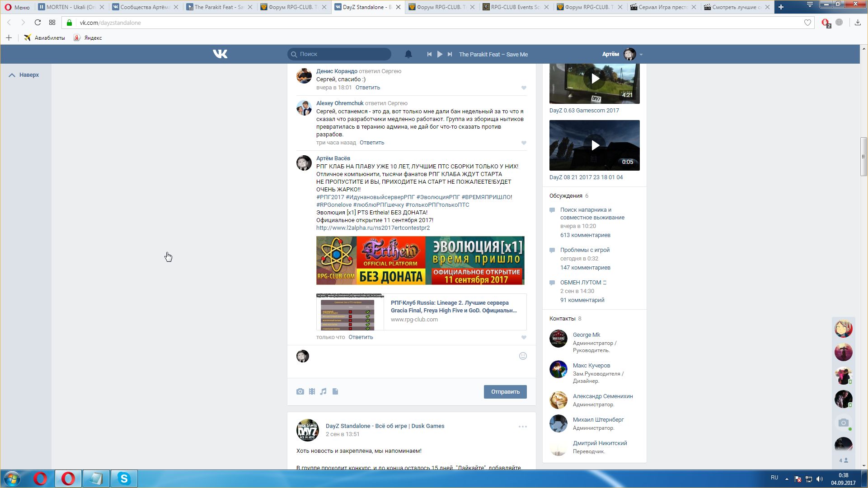Attach a photo with camera icon
Viewport: 868px width, 488px height.
point(300,392)
